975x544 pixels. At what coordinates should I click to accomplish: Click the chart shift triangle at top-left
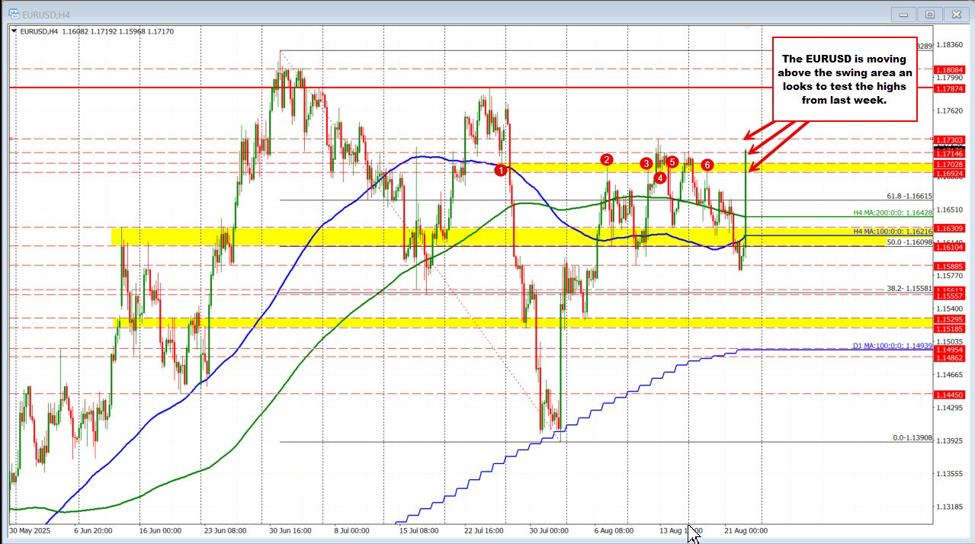pyautogui.click(x=12, y=33)
